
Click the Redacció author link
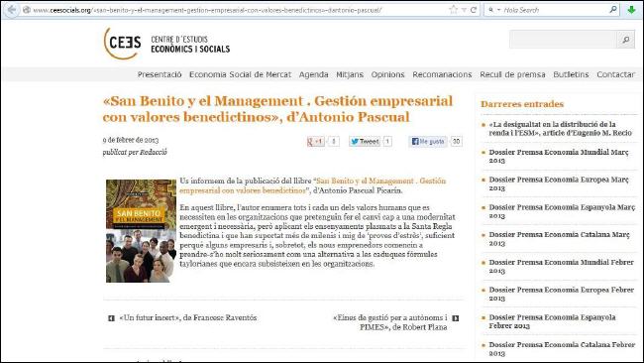pos(154,152)
